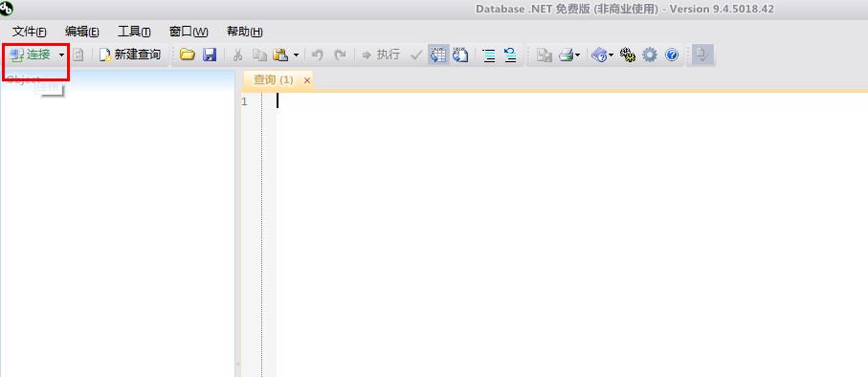868x377 pixels.
Task: Run query with the 执行 button
Action: coord(381,55)
